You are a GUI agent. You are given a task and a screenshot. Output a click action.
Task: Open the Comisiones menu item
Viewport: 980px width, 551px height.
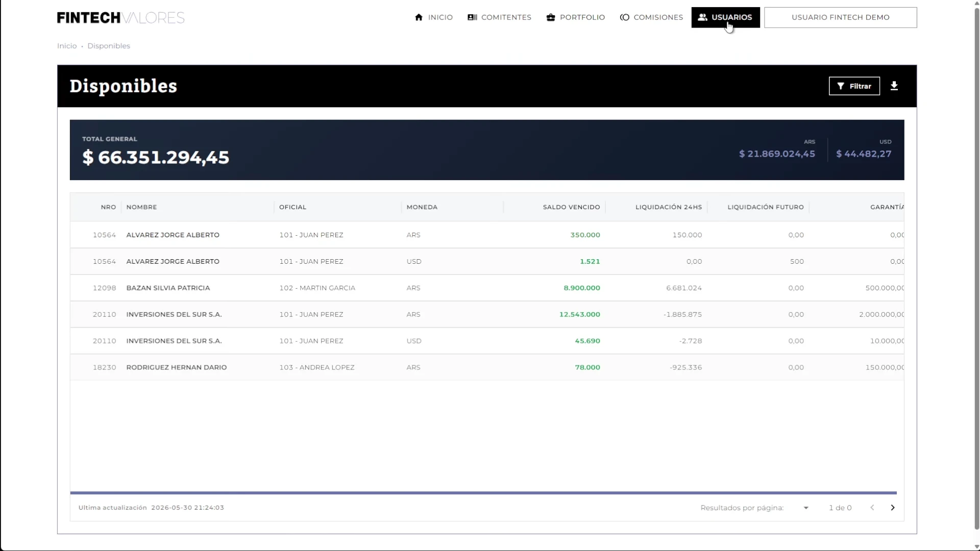(651, 17)
